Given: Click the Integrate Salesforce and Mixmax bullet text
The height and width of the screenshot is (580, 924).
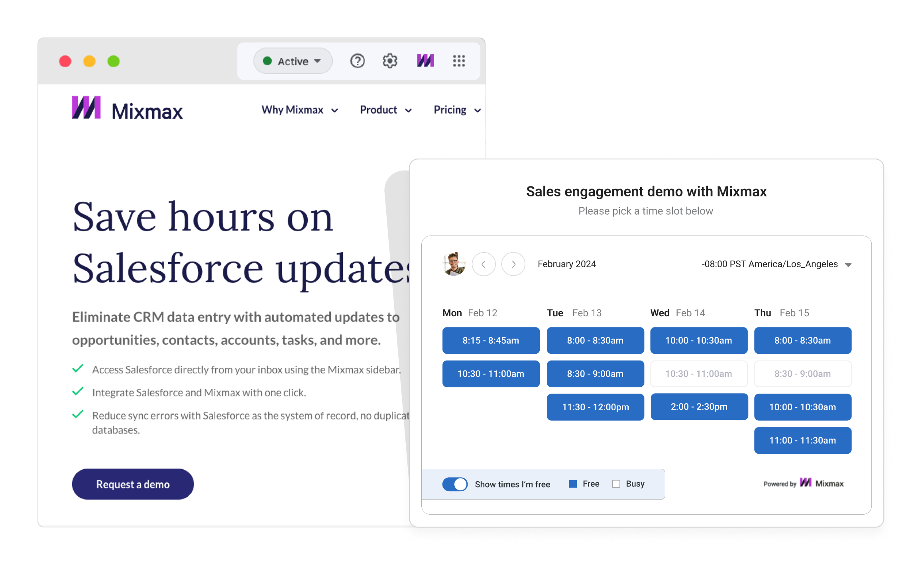Looking at the screenshot, I should point(199,393).
